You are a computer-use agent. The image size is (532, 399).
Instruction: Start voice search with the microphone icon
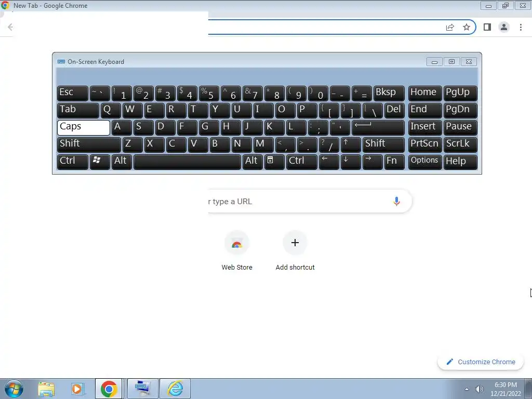pyautogui.click(x=396, y=201)
